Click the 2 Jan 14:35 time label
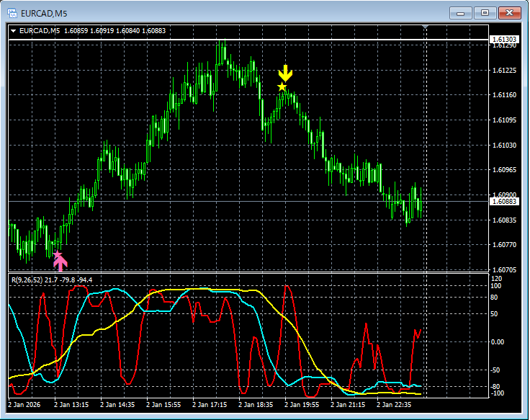530x420 pixels. pos(117,405)
